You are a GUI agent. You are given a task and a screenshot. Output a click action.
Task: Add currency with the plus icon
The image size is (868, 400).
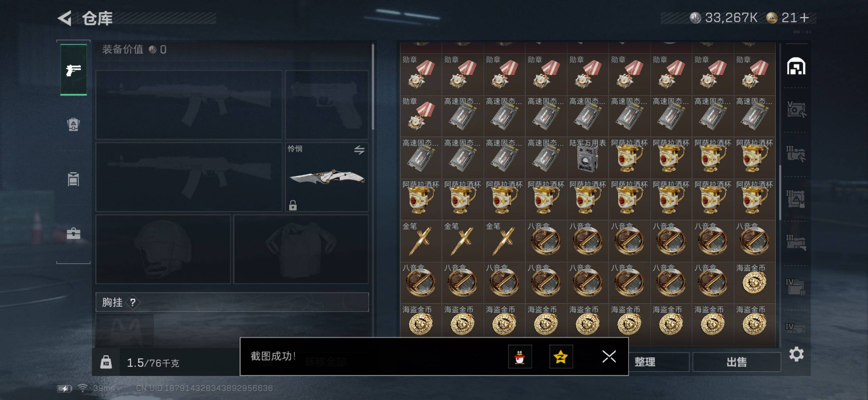click(804, 18)
